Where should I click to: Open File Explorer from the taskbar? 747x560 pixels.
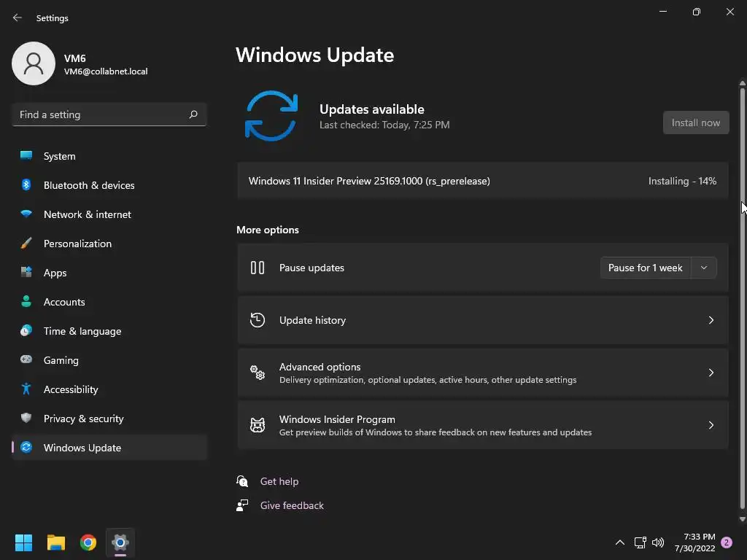click(55, 542)
